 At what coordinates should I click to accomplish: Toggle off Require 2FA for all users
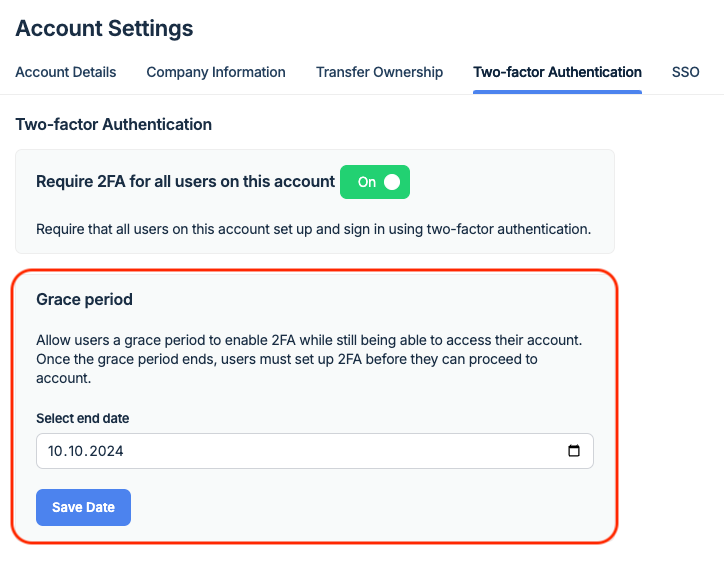pos(375,182)
